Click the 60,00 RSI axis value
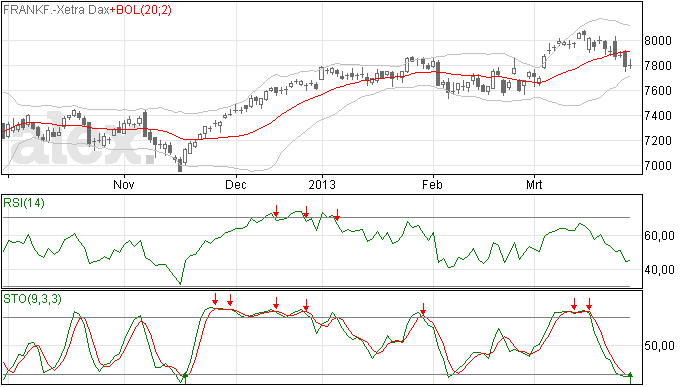Viewport: 690px width, 387px height. point(659,236)
